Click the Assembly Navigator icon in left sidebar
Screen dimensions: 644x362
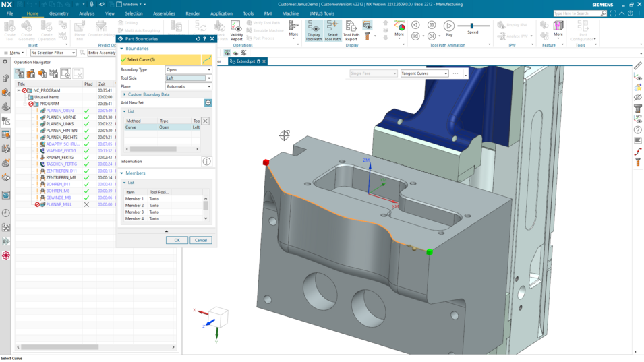point(6,78)
